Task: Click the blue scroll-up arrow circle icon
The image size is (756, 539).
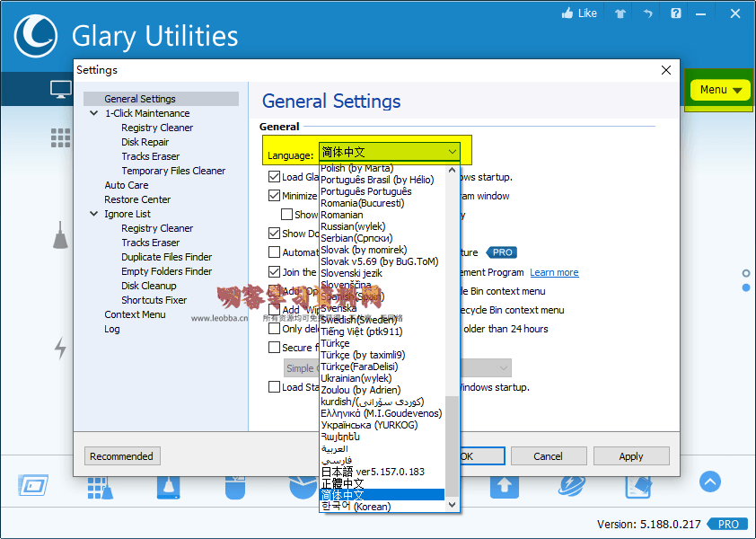Action: pyautogui.click(x=709, y=482)
